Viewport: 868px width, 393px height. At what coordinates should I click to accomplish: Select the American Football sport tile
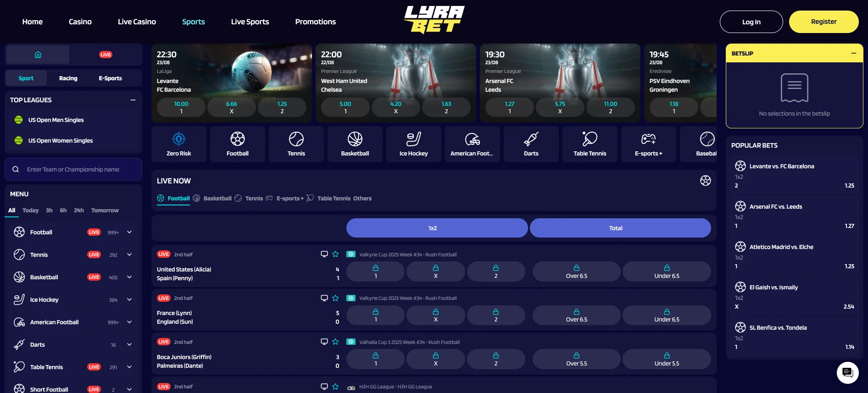473,144
